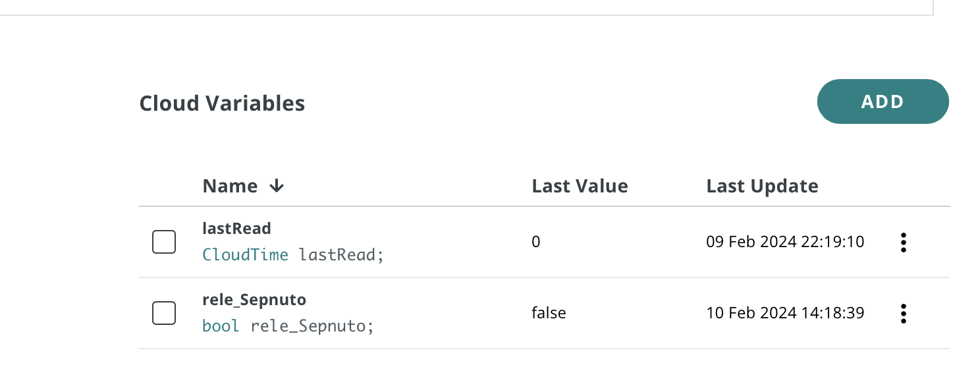Tick the lastRead variable checkbox
The height and width of the screenshot is (373, 980).
pyautogui.click(x=164, y=242)
